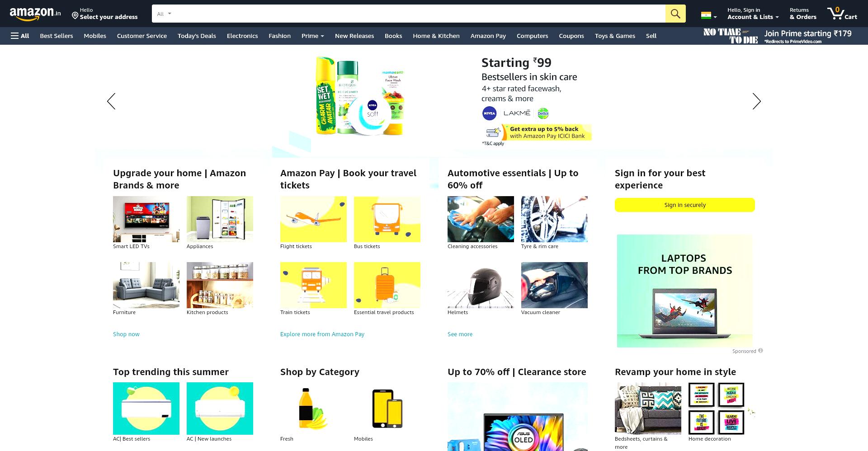Open the All hamburger menu

[20, 36]
